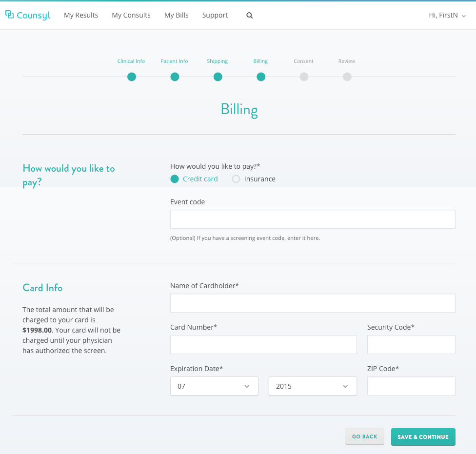Viewport: 476px width, 454px height.
Task: Open expiration month dropdown showing 07
Action: pyautogui.click(x=214, y=386)
